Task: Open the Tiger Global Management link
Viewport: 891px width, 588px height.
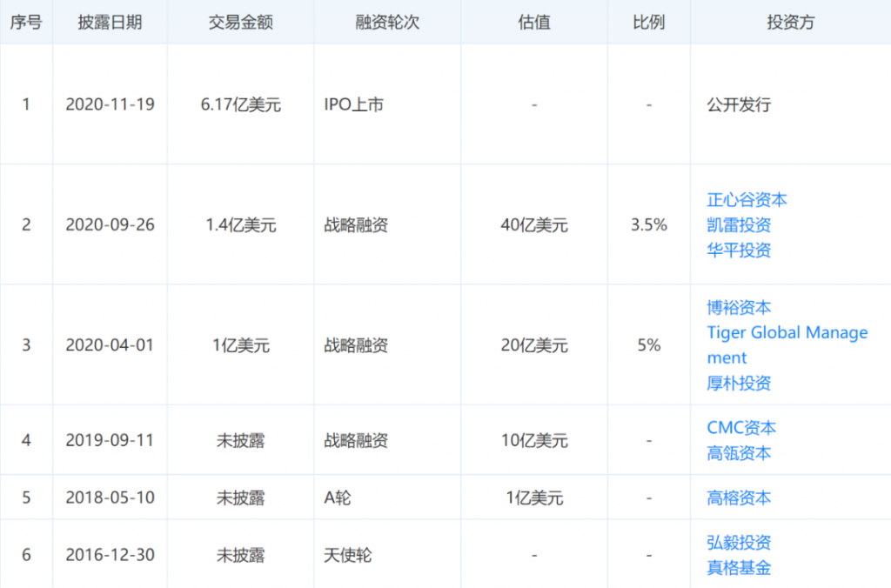Action: [x=787, y=332]
